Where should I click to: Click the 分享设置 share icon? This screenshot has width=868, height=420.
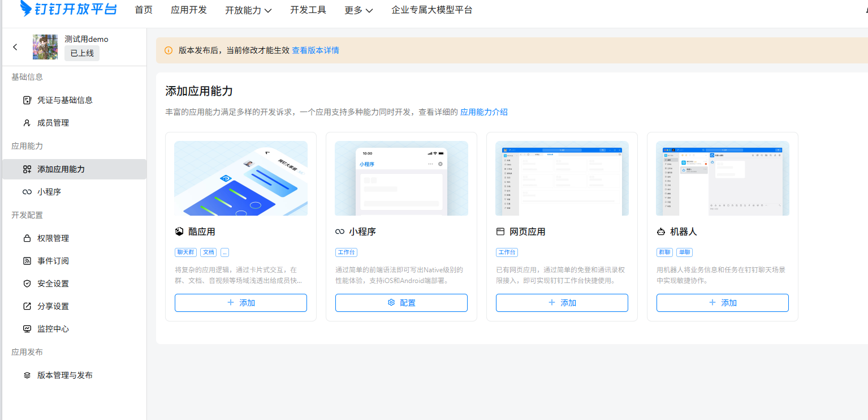27,306
